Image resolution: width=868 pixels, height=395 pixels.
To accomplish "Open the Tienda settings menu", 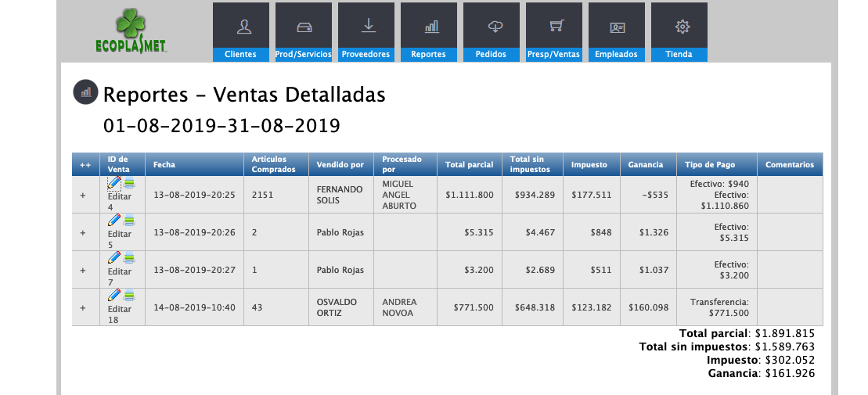I will 679,32.
